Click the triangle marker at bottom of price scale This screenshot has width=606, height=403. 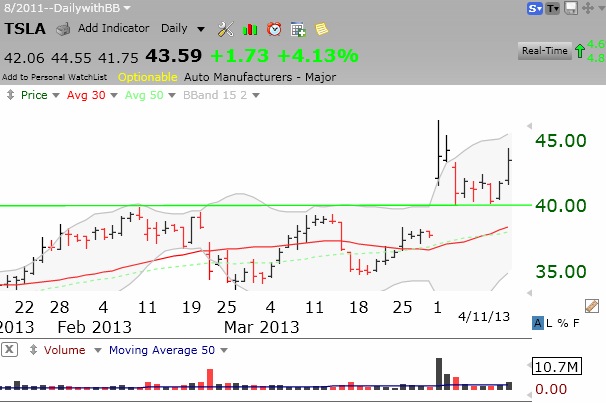tap(529, 293)
